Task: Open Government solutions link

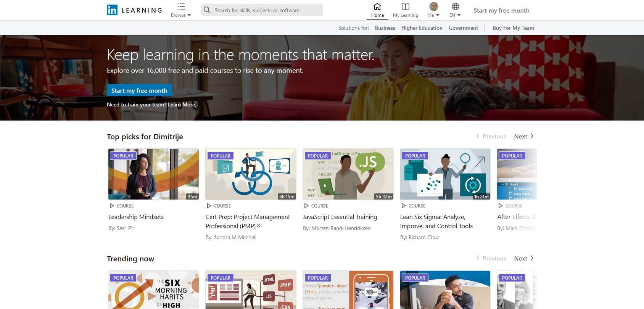Action: [x=463, y=28]
